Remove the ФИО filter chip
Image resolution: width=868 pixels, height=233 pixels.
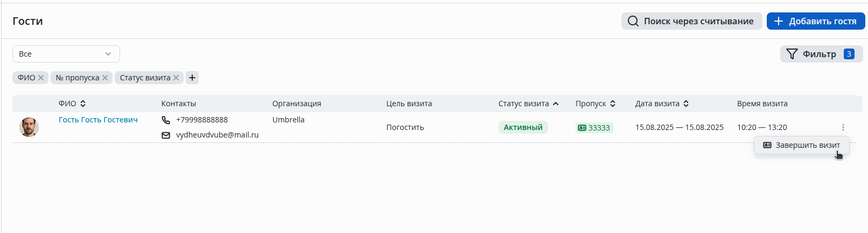(41, 78)
